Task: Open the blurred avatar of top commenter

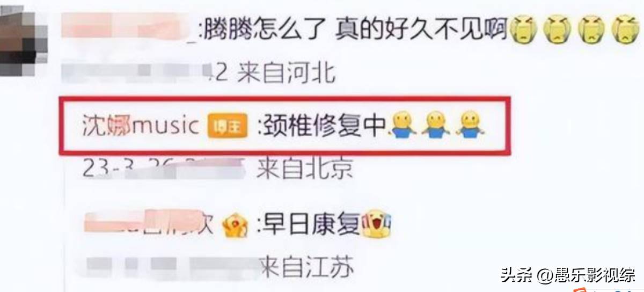Action: coord(15,34)
